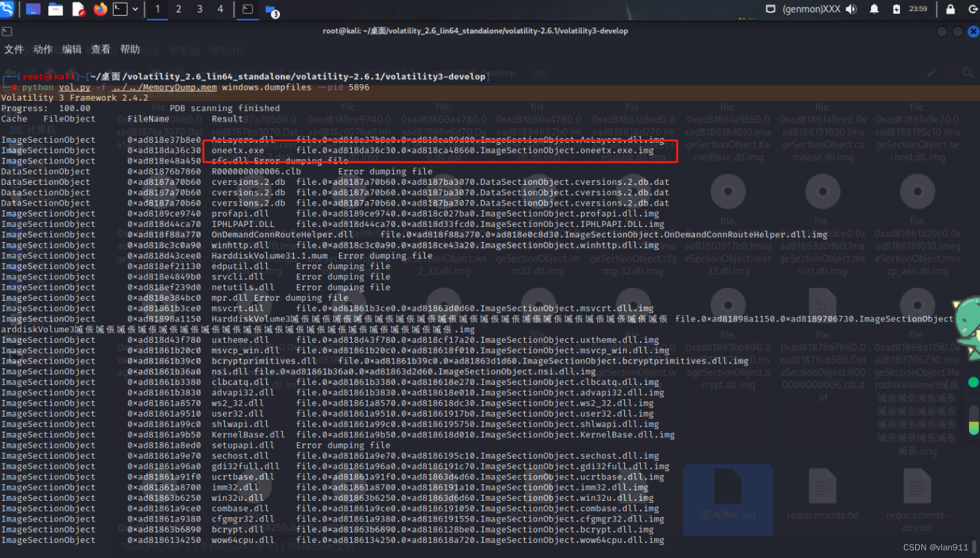This screenshot has width=980, height=558.
Task: Click the (genmon)XXX panel monitor
Action: pos(812,9)
